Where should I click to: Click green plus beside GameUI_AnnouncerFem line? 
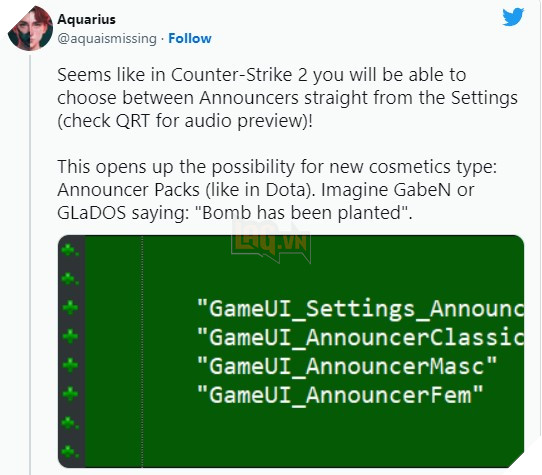point(70,394)
